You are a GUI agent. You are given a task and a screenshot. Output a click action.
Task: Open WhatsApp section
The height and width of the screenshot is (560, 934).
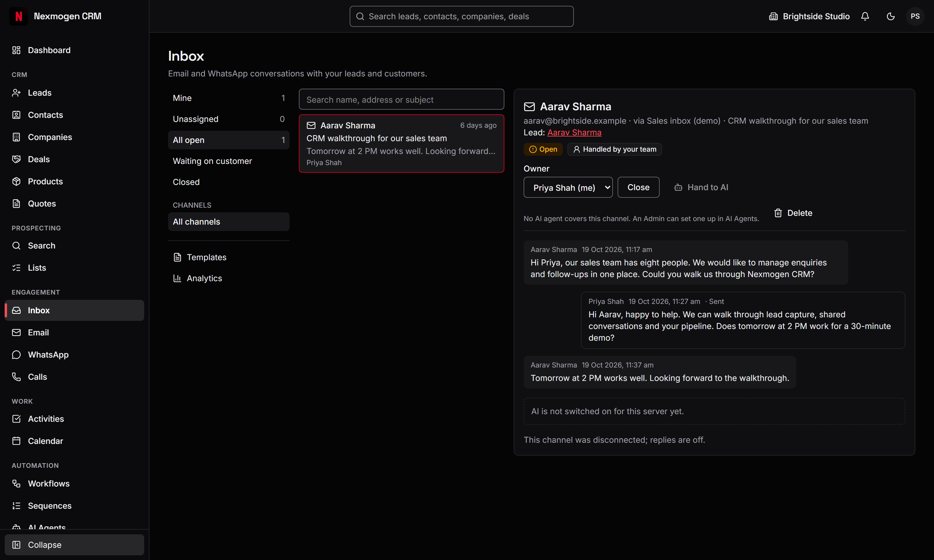point(74,355)
